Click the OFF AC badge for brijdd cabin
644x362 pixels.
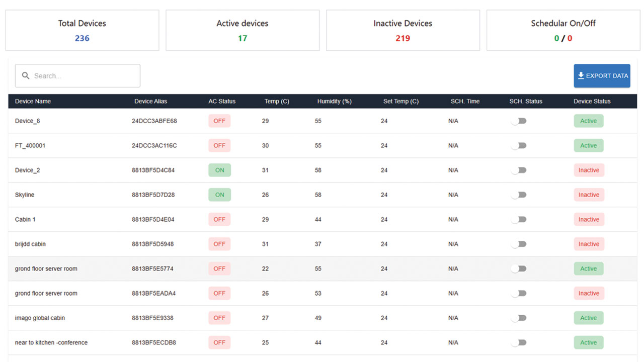(219, 244)
